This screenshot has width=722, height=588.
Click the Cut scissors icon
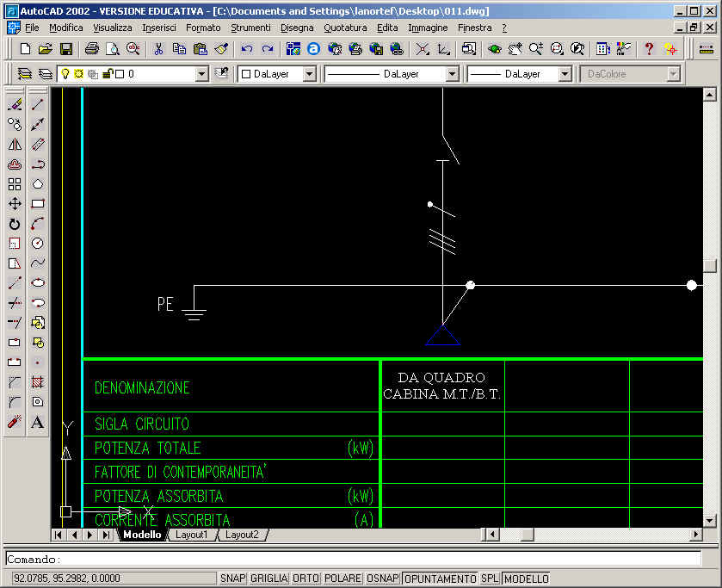pyautogui.click(x=158, y=48)
